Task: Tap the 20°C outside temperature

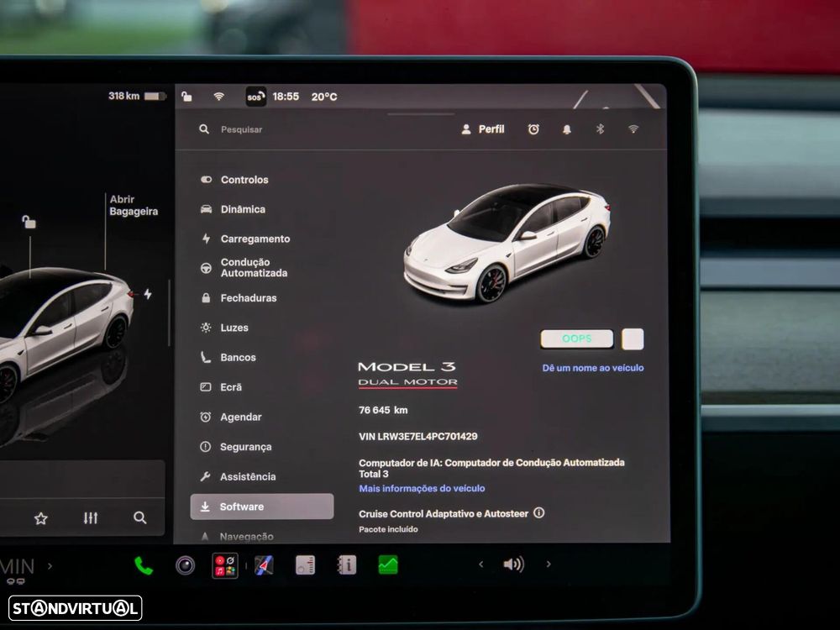Action: click(x=324, y=97)
